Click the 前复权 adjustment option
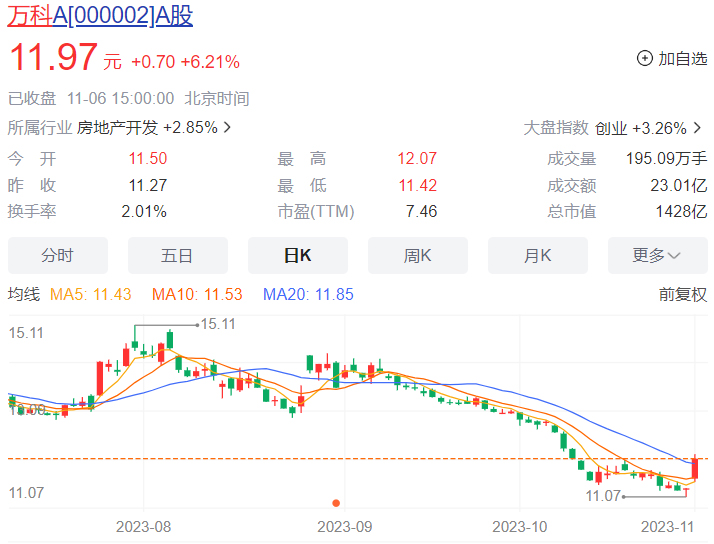This screenshot has height=544, width=714. point(683,295)
